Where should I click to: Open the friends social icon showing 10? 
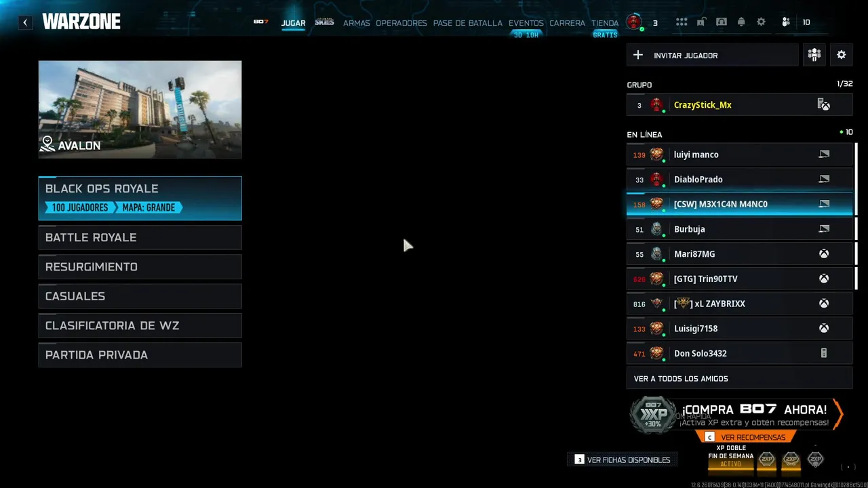click(786, 22)
